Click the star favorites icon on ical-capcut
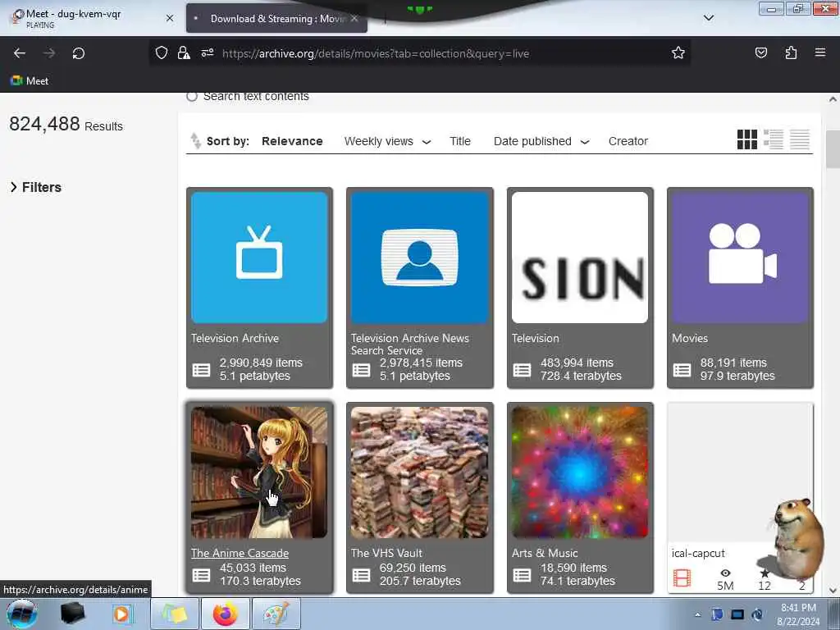Viewport: 840px width, 630px height. (765, 573)
